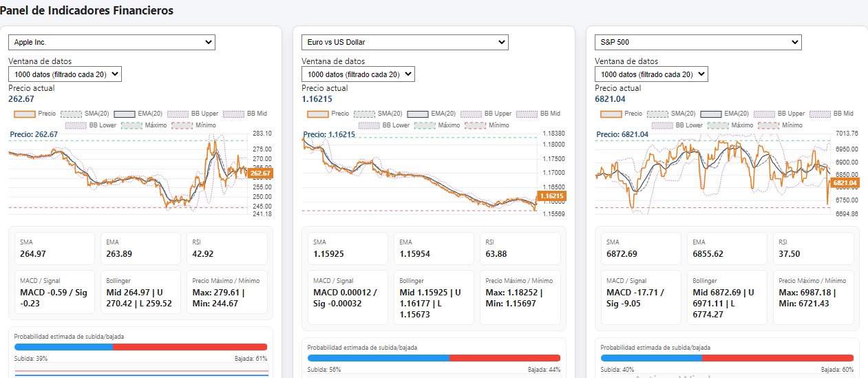The height and width of the screenshot is (378, 868).
Task: Click orange 1.16215 price tag on Euro chart
Action: click(551, 196)
